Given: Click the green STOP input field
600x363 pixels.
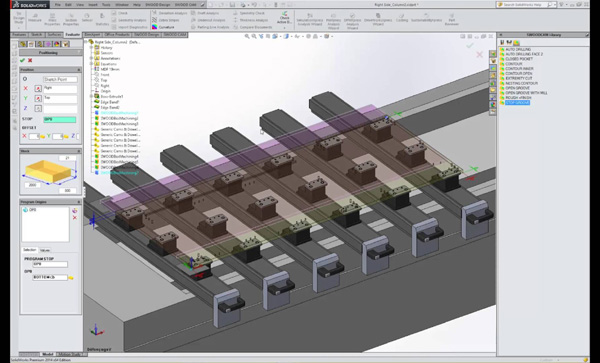Looking at the screenshot, I should tap(60, 119).
